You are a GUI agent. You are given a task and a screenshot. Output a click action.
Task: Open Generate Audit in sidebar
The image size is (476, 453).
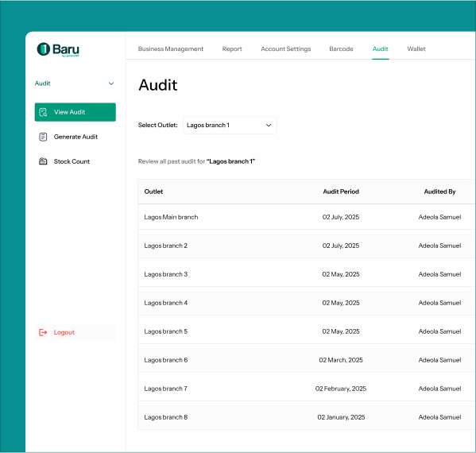75,137
